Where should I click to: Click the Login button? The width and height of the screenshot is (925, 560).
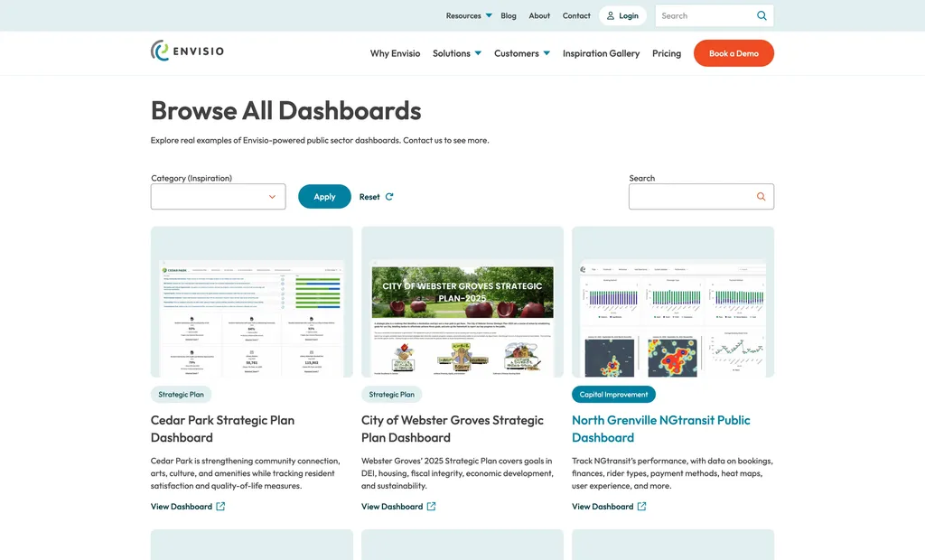point(623,16)
